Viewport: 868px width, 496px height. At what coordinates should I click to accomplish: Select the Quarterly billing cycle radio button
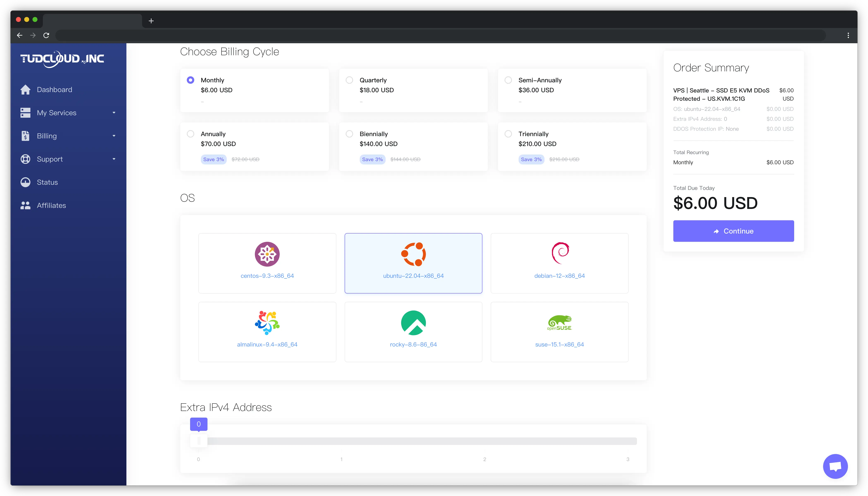[349, 80]
